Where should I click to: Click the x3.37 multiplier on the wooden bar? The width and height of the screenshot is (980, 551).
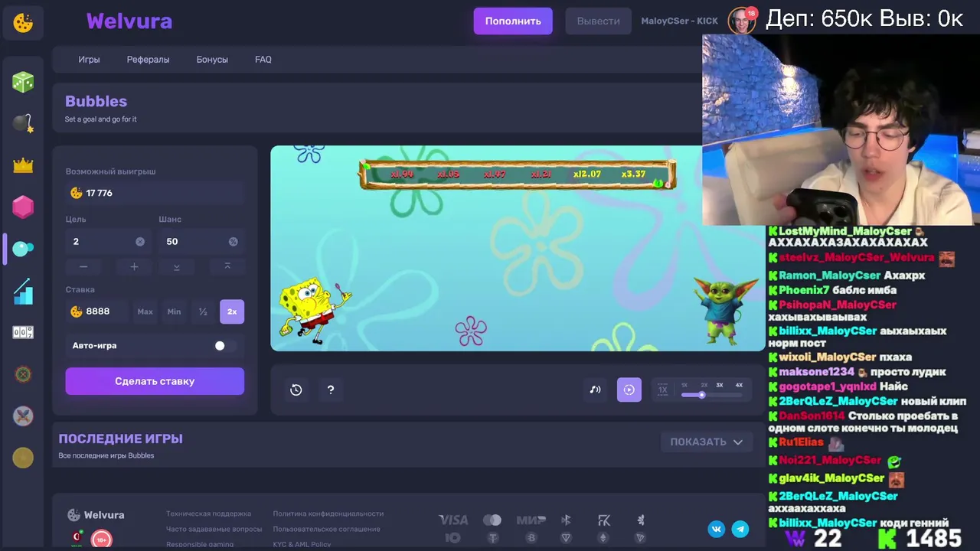pyautogui.click(x=633, y=174)
